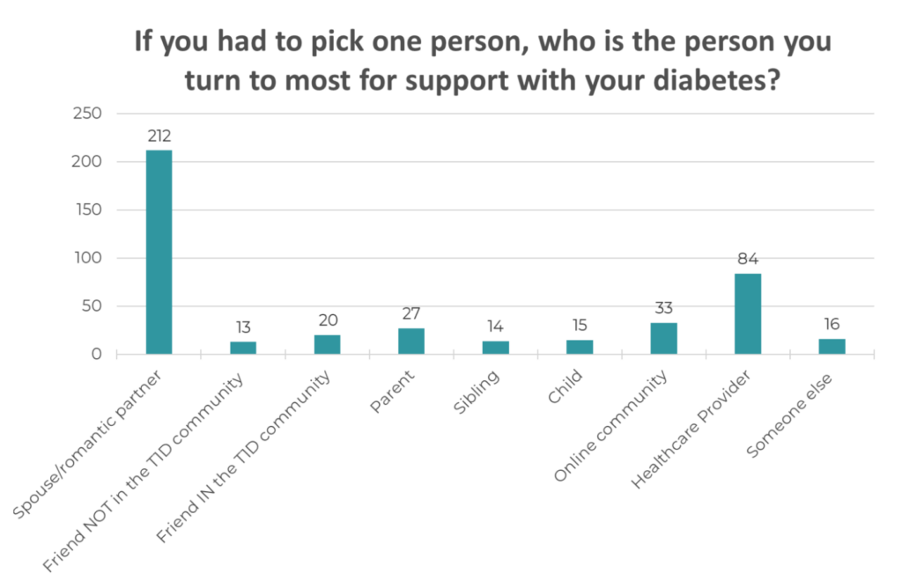Select the Child bar
The height and width of the screenshot is (588, 902).
point(580,348)
